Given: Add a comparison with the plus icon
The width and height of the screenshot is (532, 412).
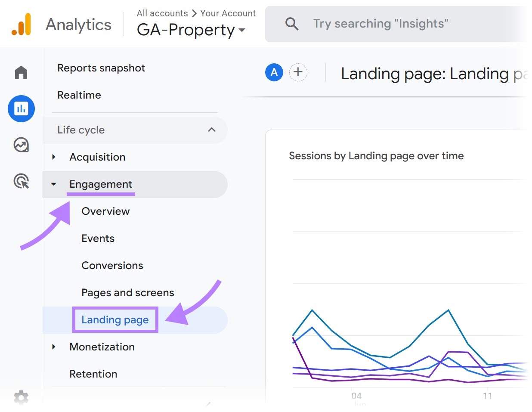Looking at the screenshot, I should 298,72.
